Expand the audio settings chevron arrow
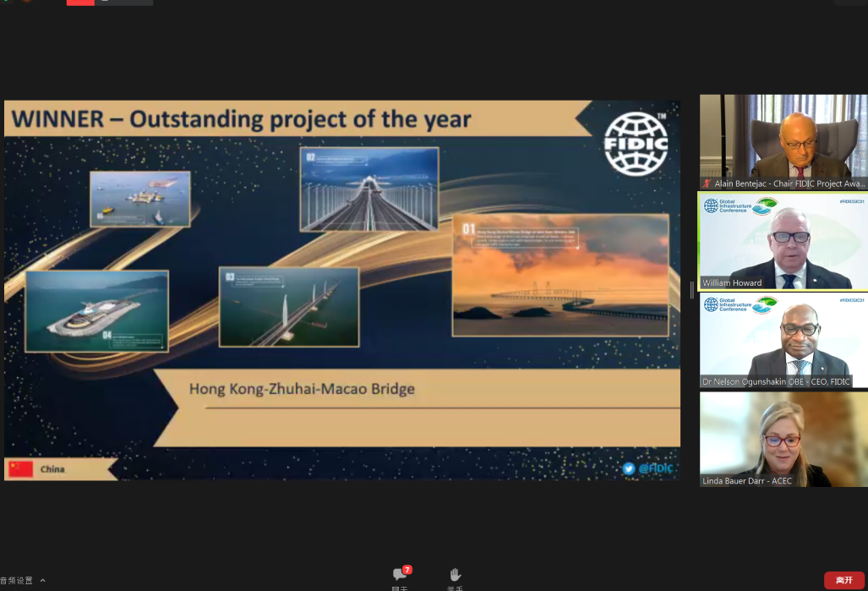Viewport: 868px width, 591px height. [42, 581]
